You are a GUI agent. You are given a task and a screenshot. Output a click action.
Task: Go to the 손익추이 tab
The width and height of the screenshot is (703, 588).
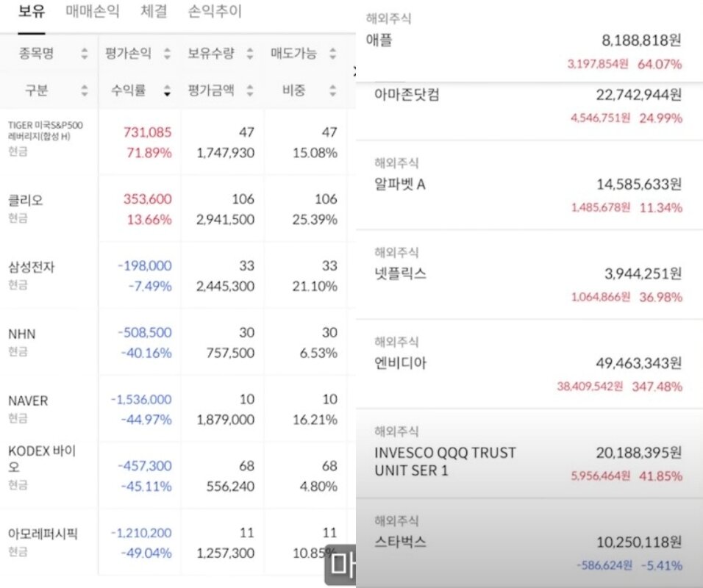(215, 12)
